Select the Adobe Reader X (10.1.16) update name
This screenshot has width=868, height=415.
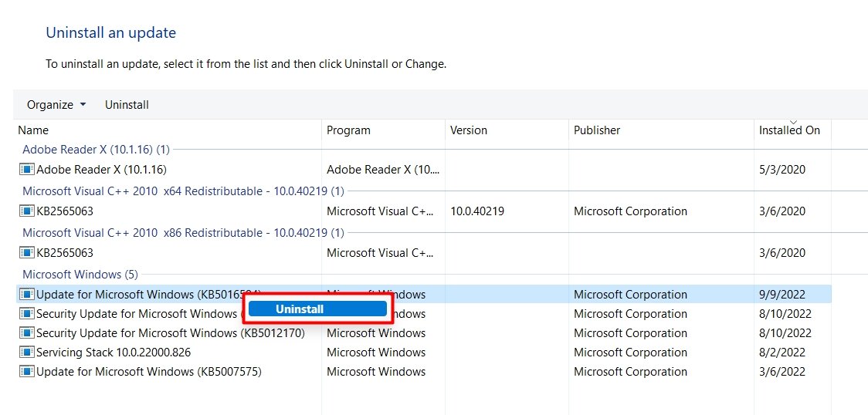pos(101,169)
